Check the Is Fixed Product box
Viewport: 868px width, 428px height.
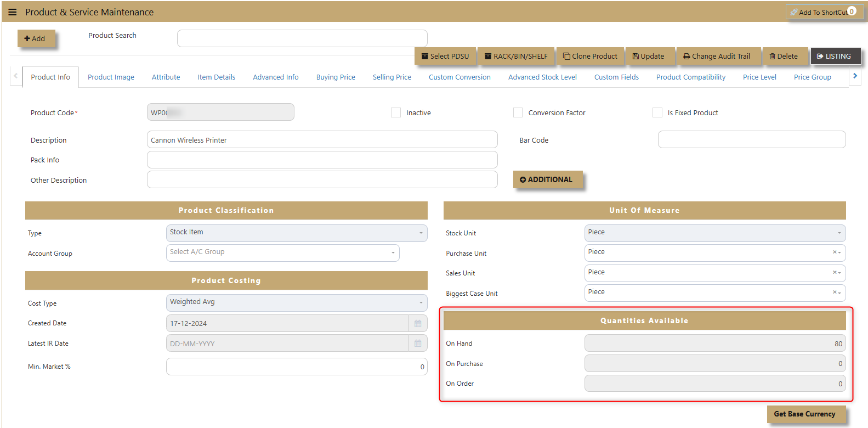click(657, 112)
